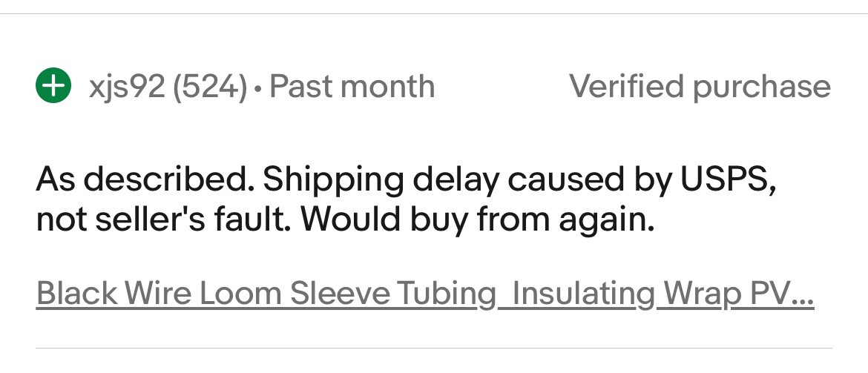Open the xjs92 user profile
This screenshot has width=868, height=373.
pyautogui.click(x=126, y=88)
